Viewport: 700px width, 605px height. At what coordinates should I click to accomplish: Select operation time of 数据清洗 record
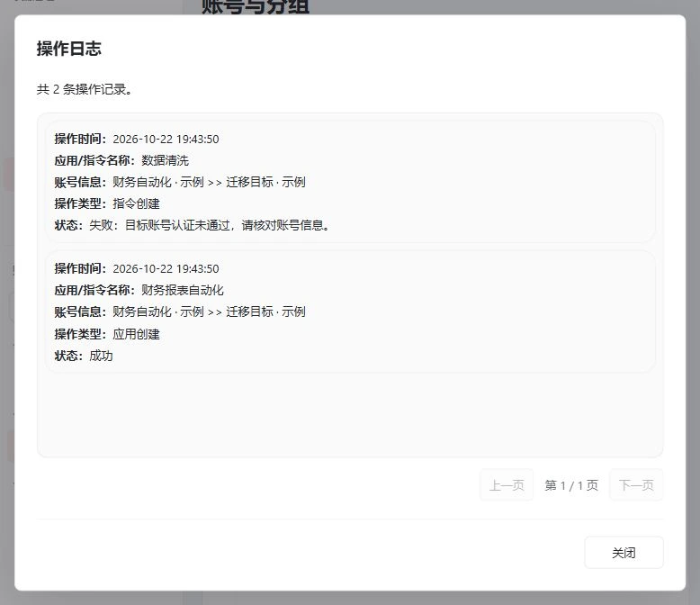[x=166, y=139]
